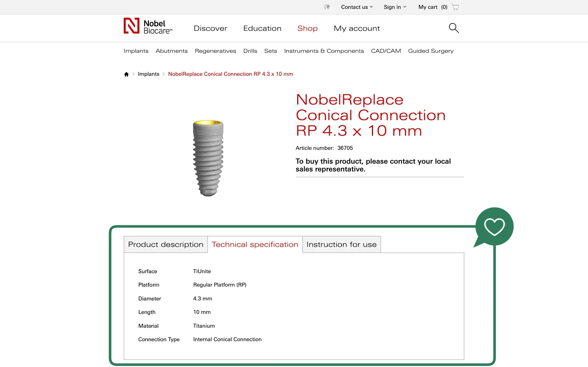The height and width of the screenshot is (367, 588).
Task: Click the shopping cart icon
Action: (455, 7)
